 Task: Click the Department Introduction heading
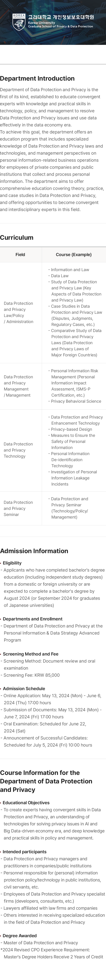(37, 78)
